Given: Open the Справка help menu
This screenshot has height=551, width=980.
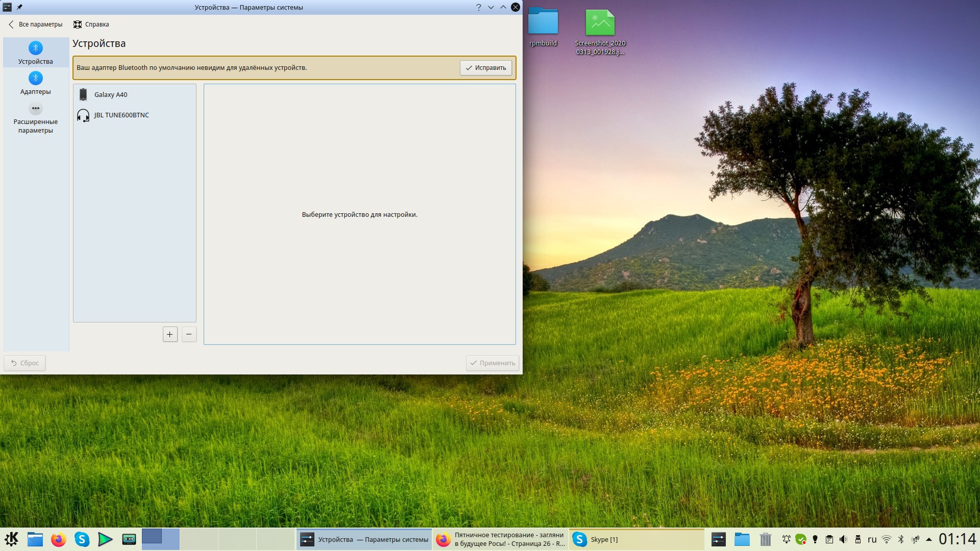Looking at the screenshot, I should [x=91, y=24].
